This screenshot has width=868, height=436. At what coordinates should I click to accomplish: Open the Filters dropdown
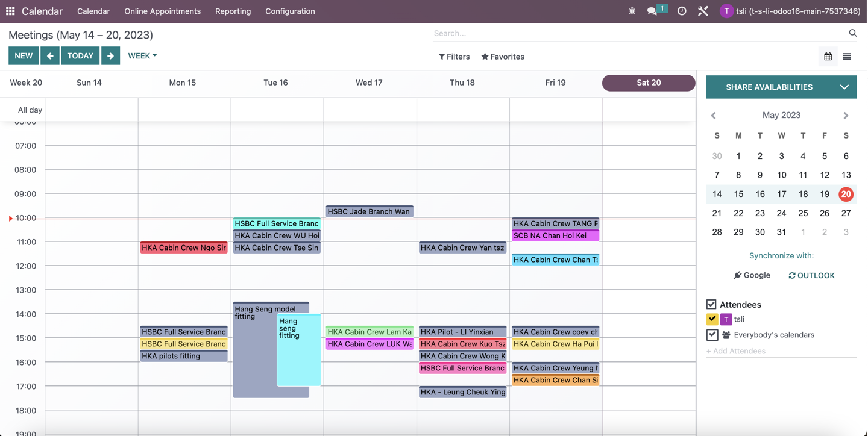pyautogui.click(x=454, y=57)
